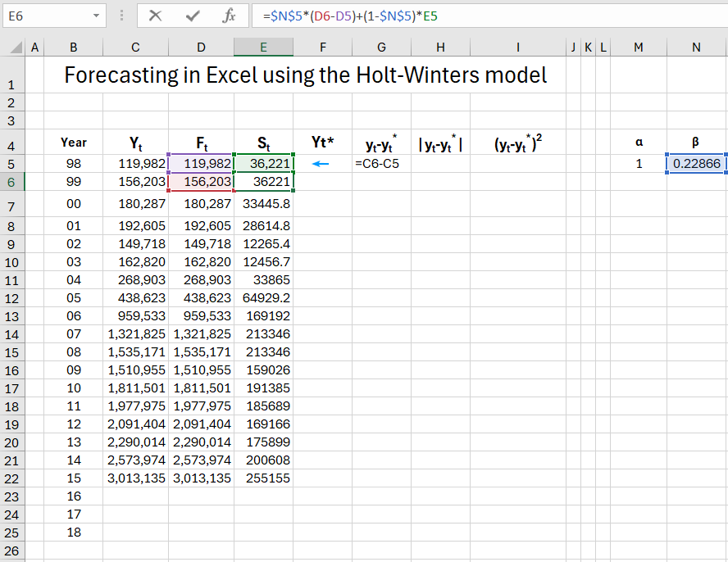Click the Insert Function (fx) icon
728x562 pixels.
230,16
